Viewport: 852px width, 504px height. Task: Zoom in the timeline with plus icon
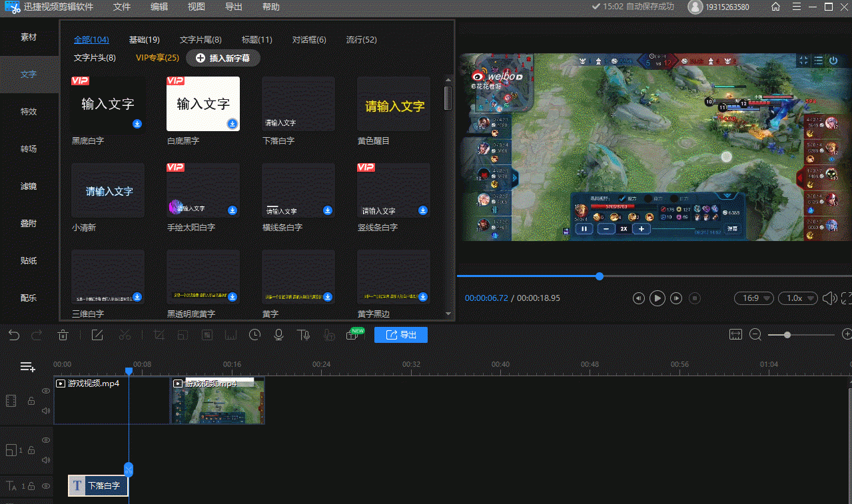[x=847, y=334]
